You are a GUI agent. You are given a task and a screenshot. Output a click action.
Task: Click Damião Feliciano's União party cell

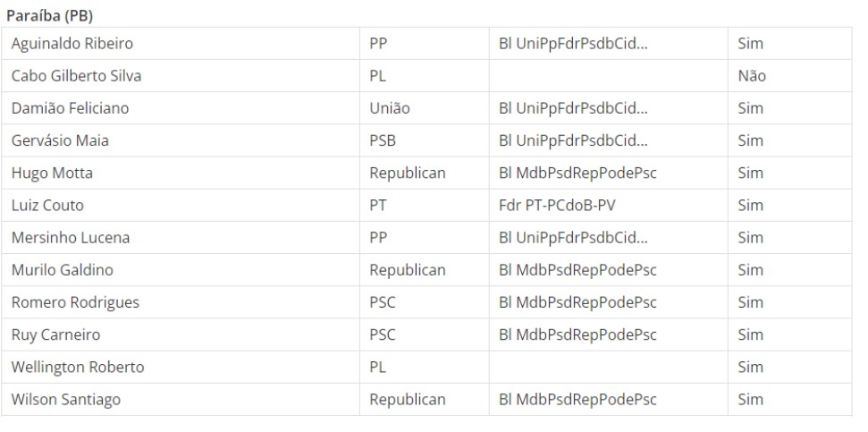point(425,108)
